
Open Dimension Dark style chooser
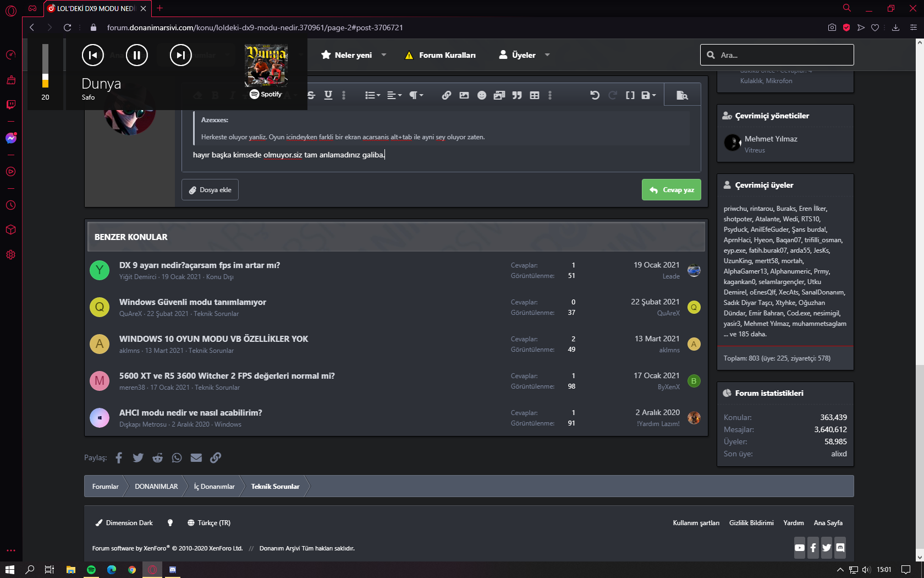coord(124,523)
